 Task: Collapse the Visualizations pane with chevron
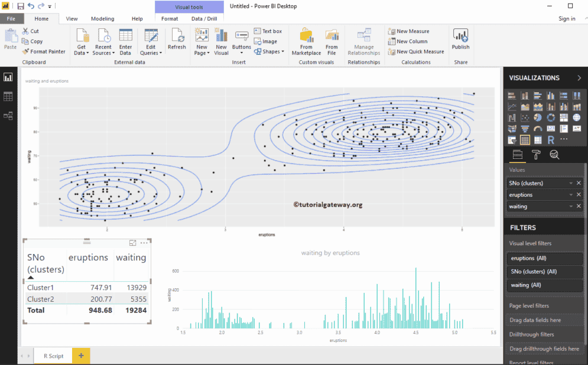579,78
